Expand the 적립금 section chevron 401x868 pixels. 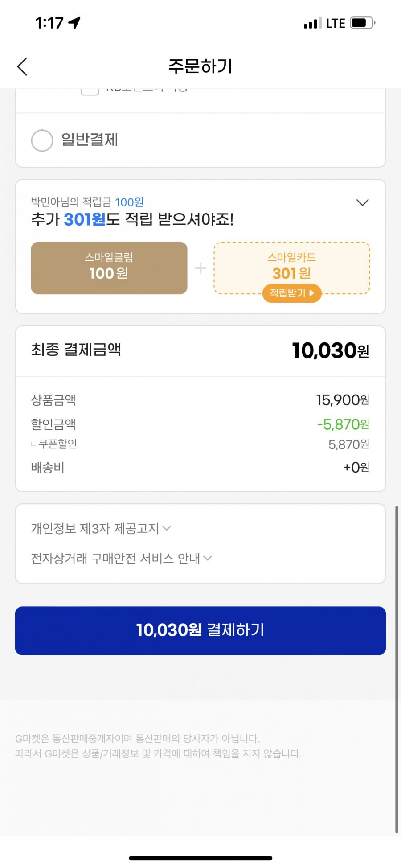pos(363,202)
